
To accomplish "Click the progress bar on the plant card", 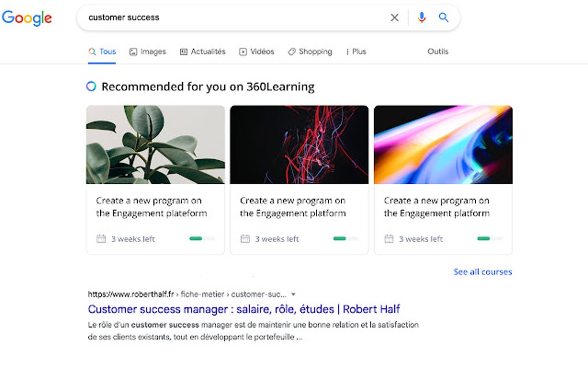I will point(202,239).
